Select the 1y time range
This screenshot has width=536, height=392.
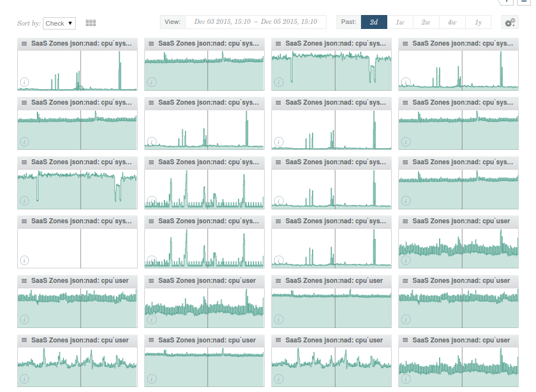(478, 22)
